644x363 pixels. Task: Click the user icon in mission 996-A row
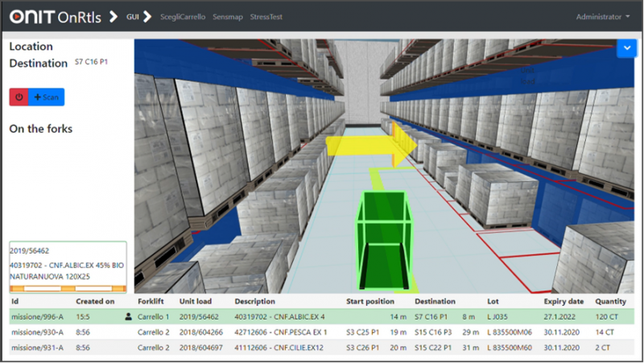tap(128, 316)
